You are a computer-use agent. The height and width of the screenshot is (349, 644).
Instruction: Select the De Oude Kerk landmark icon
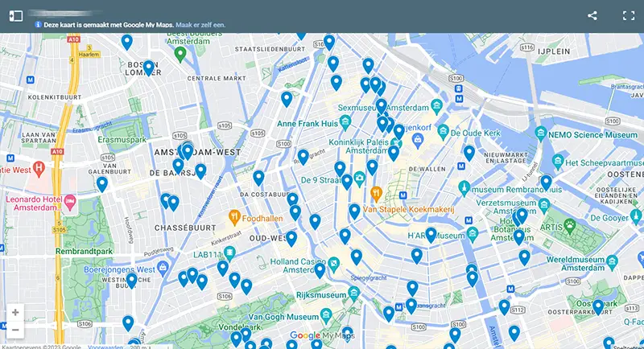pos(443,132)
